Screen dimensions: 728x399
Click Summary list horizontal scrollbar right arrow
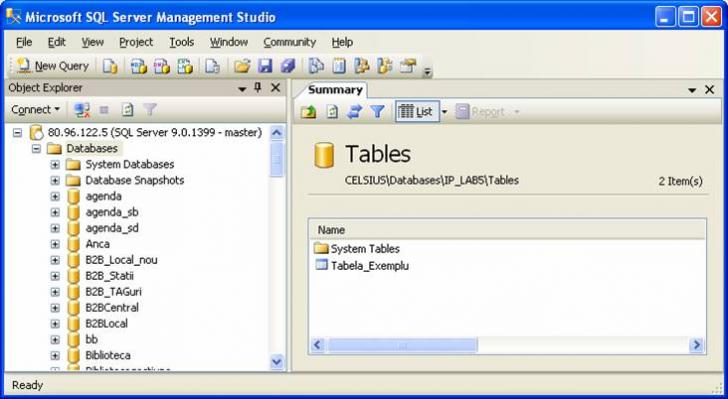click(x=696, y=345)
